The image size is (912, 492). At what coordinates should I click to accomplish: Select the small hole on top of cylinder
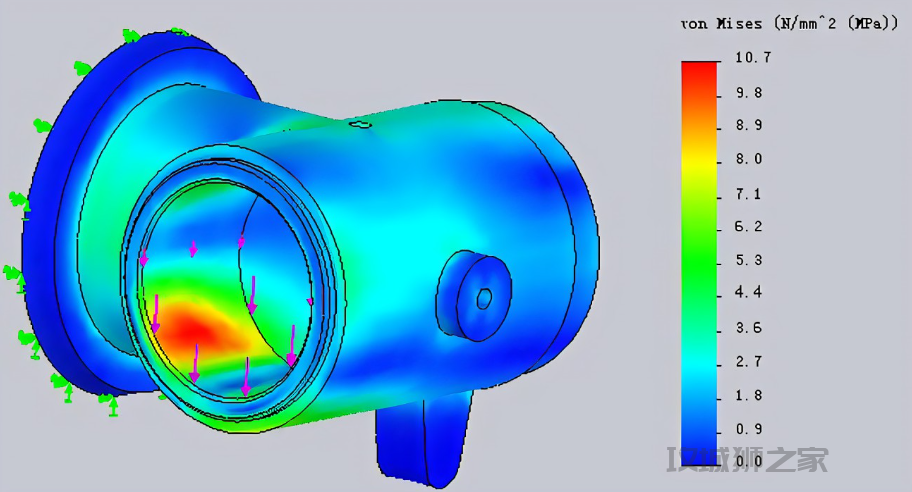(360, 125)
